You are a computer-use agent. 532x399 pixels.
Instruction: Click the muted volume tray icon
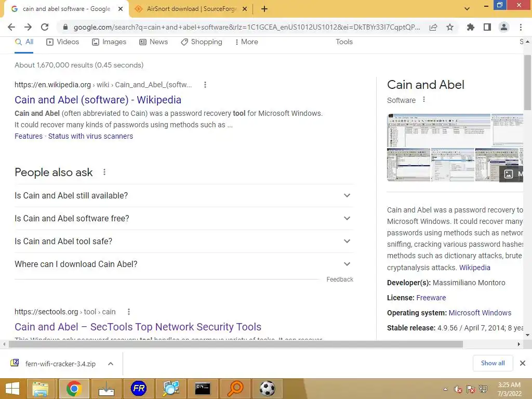458,389
